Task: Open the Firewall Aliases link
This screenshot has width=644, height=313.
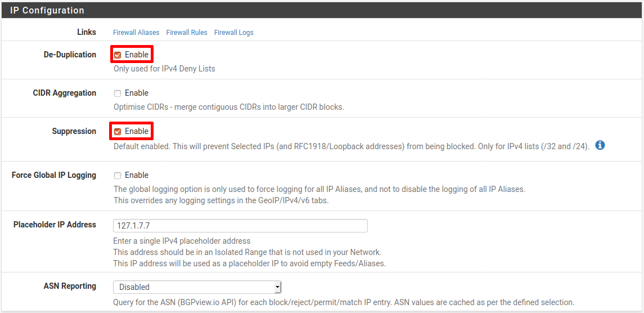Action: [136, 33]
